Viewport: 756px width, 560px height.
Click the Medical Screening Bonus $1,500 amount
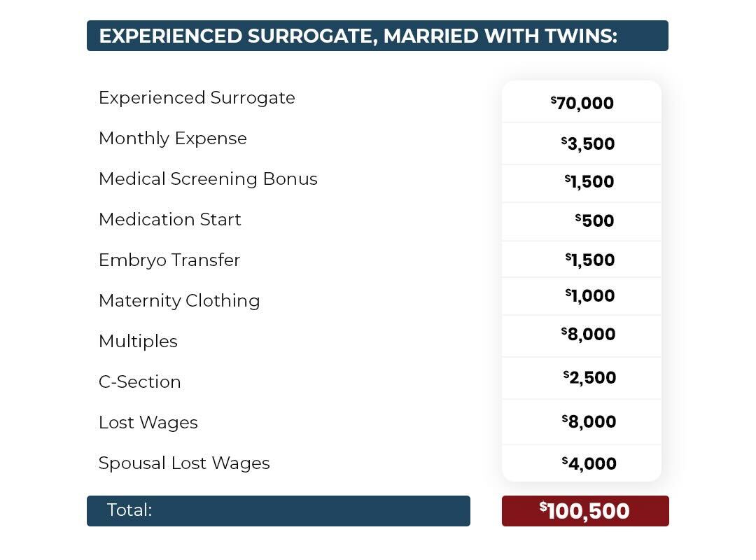(x=589, y=182)
